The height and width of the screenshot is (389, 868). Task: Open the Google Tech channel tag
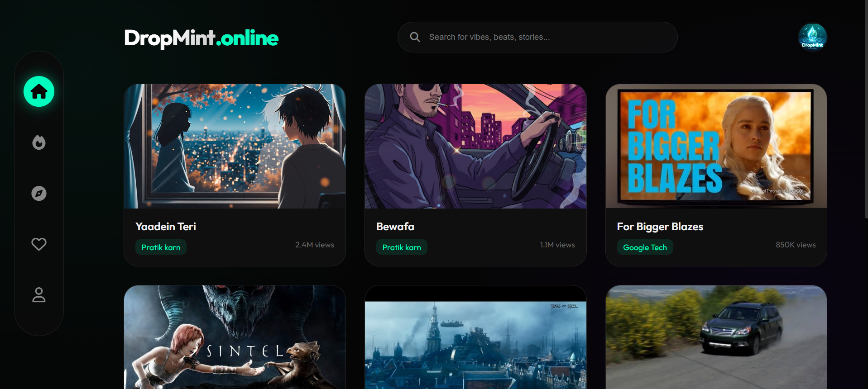(645, 247)
